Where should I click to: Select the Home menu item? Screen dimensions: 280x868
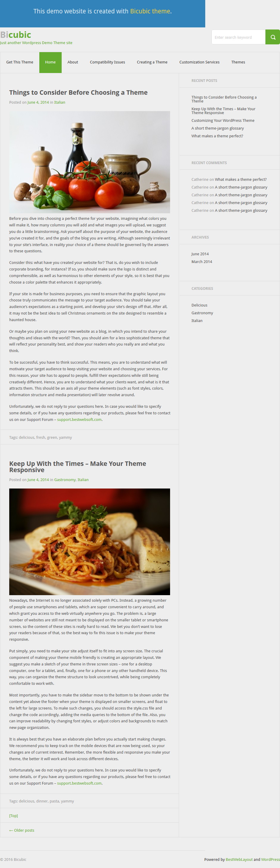coord(50,62)
